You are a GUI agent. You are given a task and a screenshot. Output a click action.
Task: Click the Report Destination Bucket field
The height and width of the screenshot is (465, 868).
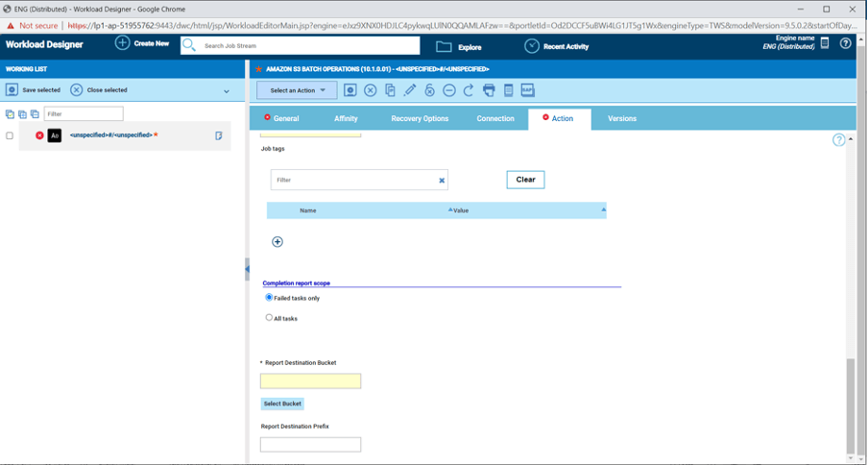click(310, 380)
